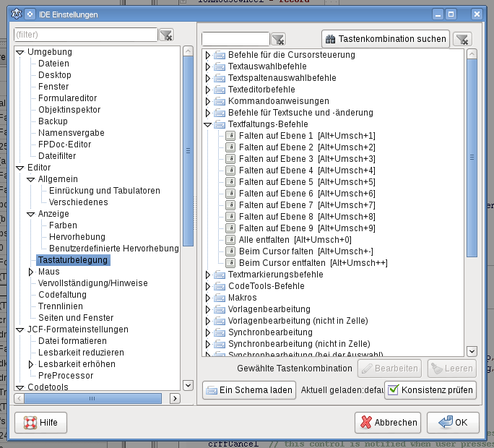Click the keyboard icon beside Textauswahlbefehle
This screenshot has width=494, height=448.
click(x=220, y=66)
